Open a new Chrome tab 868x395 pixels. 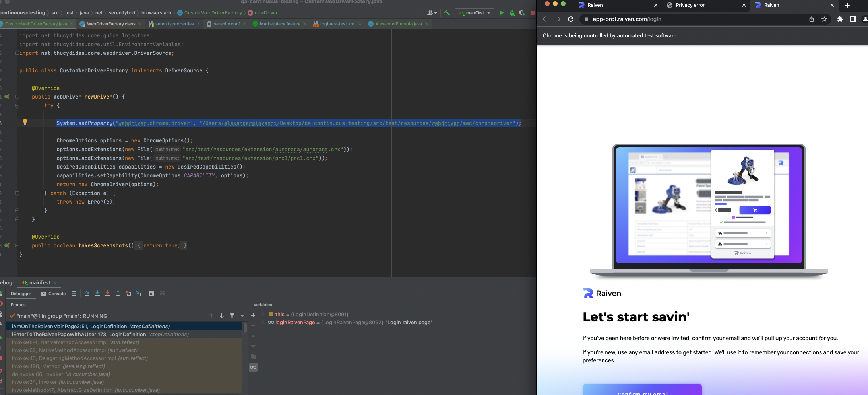tap(847, 5)
